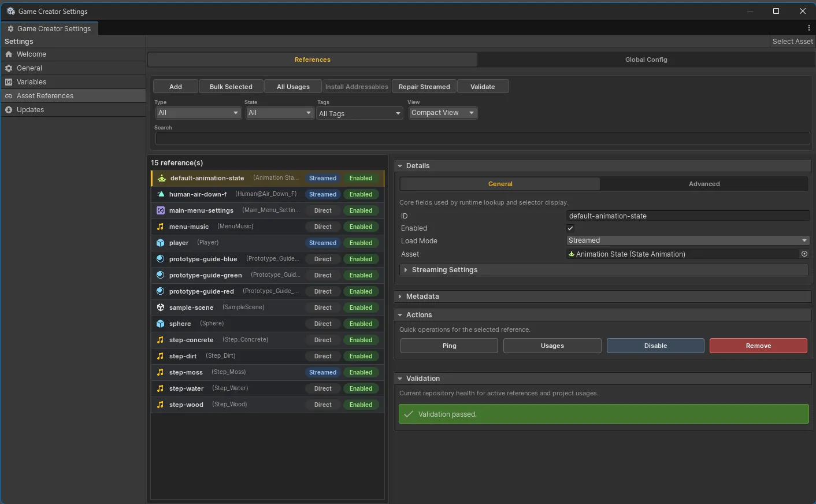Click the prototype-guide-green material icon

coord(161,275)
